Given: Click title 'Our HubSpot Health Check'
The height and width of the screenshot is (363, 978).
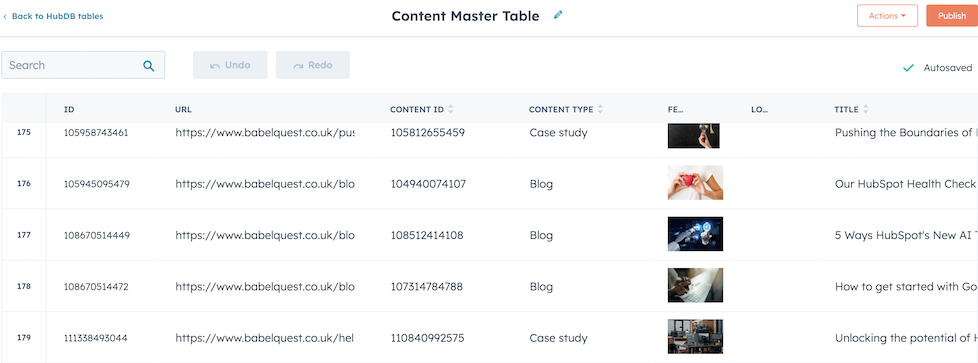Looking at the screenshot, I should 906,184.
